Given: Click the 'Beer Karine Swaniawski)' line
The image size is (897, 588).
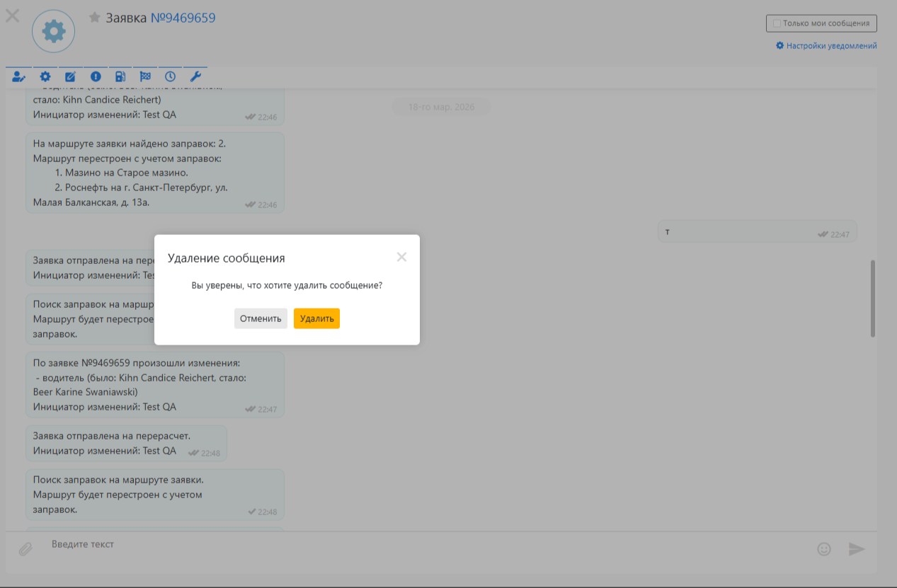Looking at the screenshot, I should [x=85, y=392].
